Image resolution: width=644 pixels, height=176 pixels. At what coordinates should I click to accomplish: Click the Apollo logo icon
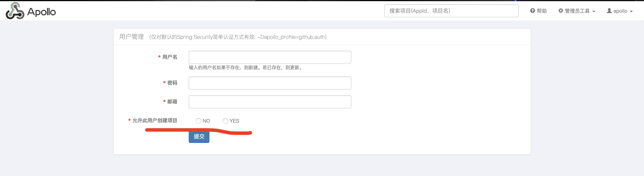15,11
